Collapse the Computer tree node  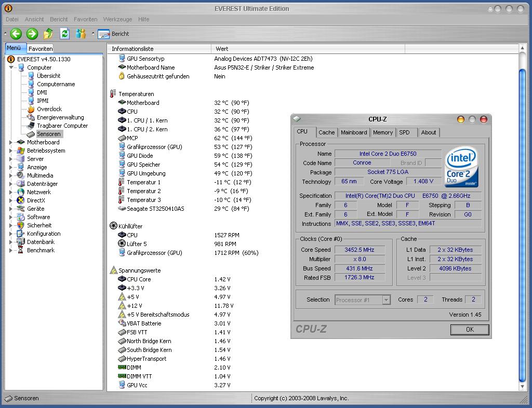click(x=11, y=67)
